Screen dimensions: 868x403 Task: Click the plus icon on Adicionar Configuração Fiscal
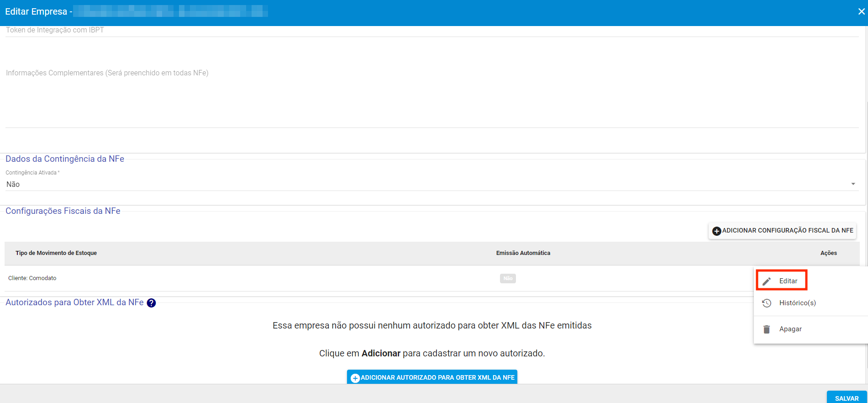tap(717, 231)
